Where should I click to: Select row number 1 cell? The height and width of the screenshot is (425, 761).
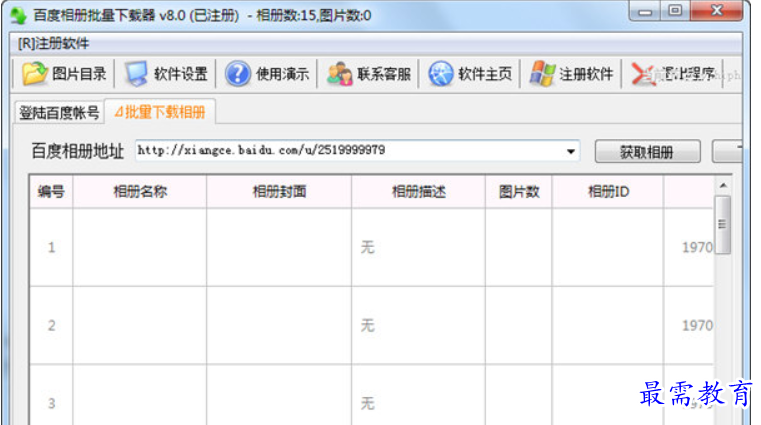tap(51, 247)
